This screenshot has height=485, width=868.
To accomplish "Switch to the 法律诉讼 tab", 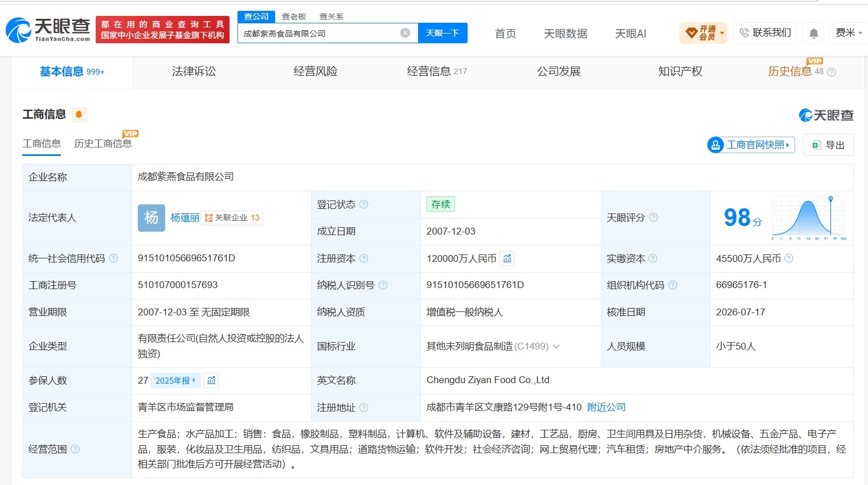I will tap(194, 72).
